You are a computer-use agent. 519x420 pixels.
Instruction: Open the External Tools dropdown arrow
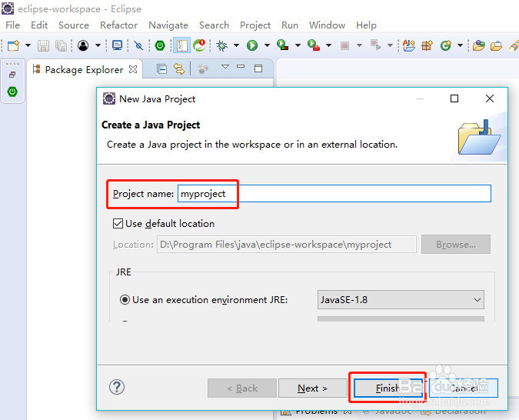[x=328, y=45]
